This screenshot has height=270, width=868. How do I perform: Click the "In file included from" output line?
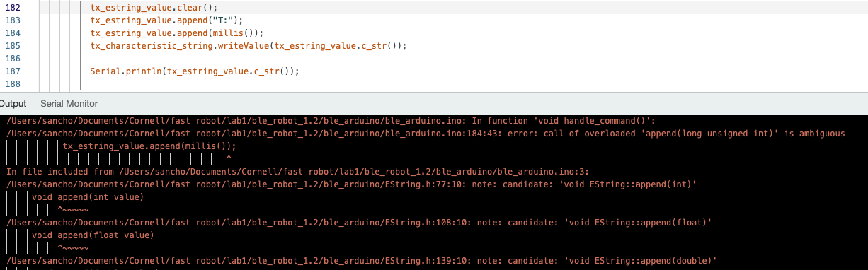click(x=297, y=171)
